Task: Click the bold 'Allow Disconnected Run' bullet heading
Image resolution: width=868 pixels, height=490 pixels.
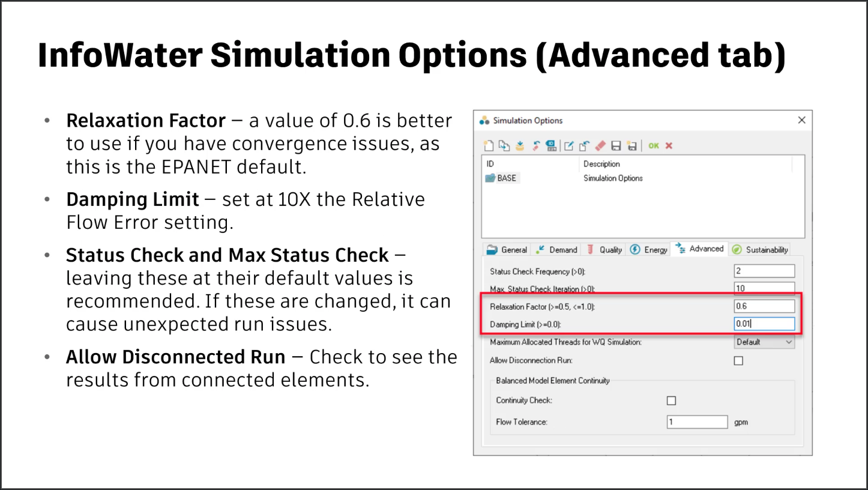Action: click(x=176, y=357)
